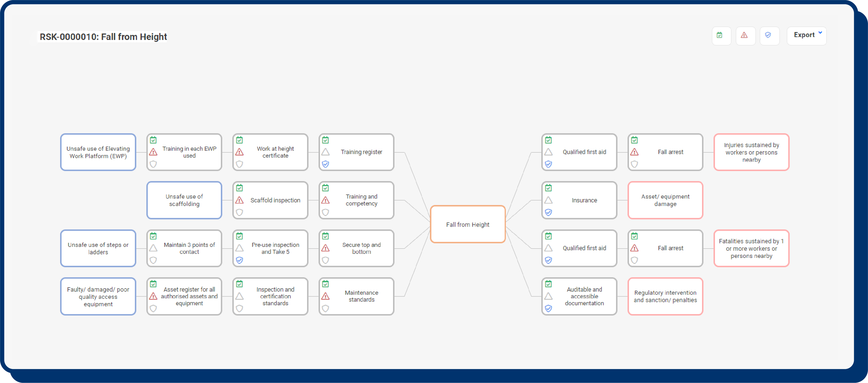This screenshot has width=868, height=383.
Task: Click calendar check icon on Insurance control
Action: point(548,188)
